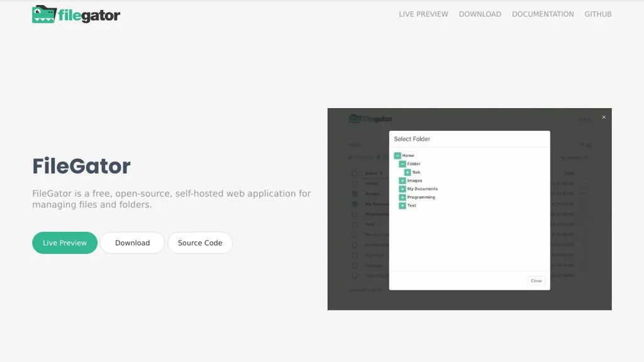The image size is (644, 362).
Task: Close the Select Folder dialog with the Close button
Action: (536, 281)
